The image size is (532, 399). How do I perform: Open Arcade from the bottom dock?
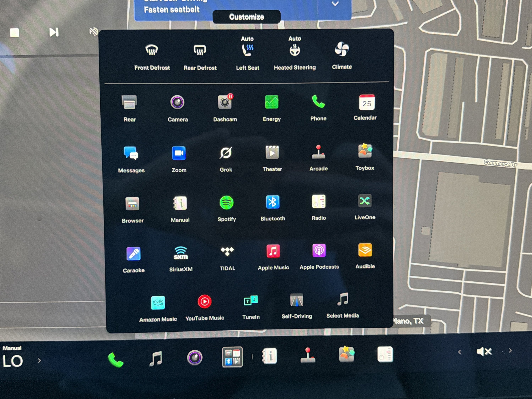pos(308,355)
